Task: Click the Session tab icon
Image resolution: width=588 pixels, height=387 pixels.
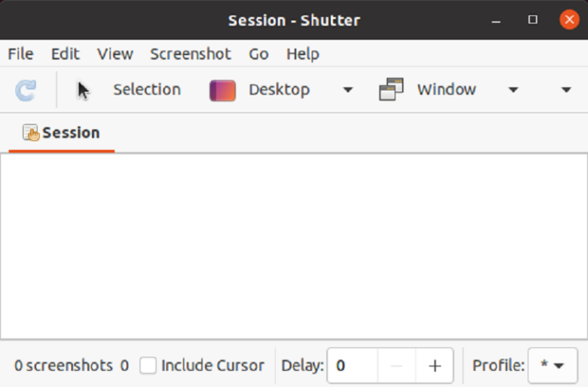Action: click(x=31, y=133)
